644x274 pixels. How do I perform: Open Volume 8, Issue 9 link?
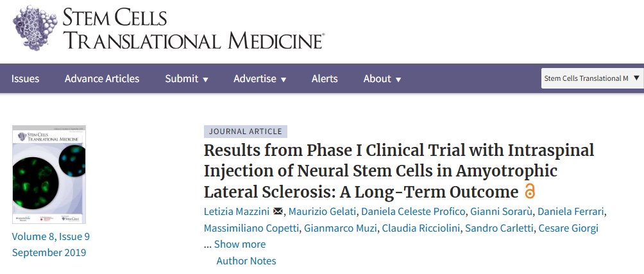tap(51, 237)
